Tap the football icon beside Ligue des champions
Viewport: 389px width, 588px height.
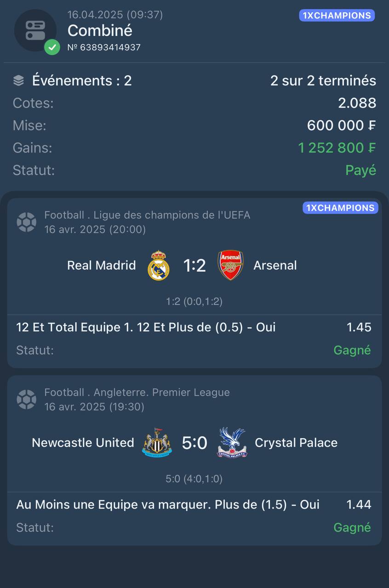click(27, 222)
